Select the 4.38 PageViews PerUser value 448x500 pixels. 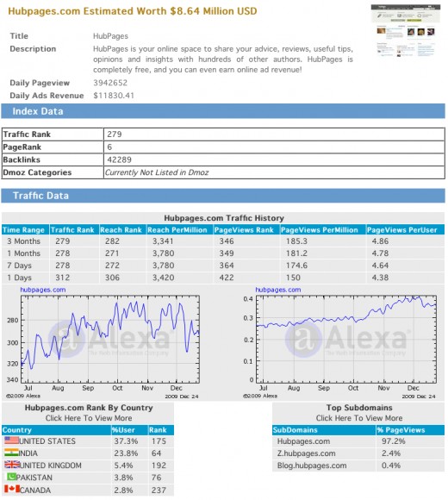coord(380,278)
